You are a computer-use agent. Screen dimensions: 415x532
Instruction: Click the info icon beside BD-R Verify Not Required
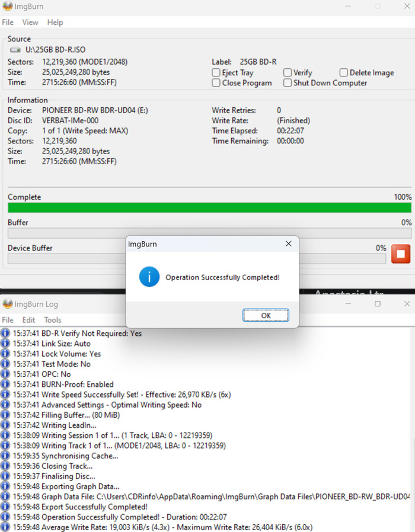coord(5,333)
